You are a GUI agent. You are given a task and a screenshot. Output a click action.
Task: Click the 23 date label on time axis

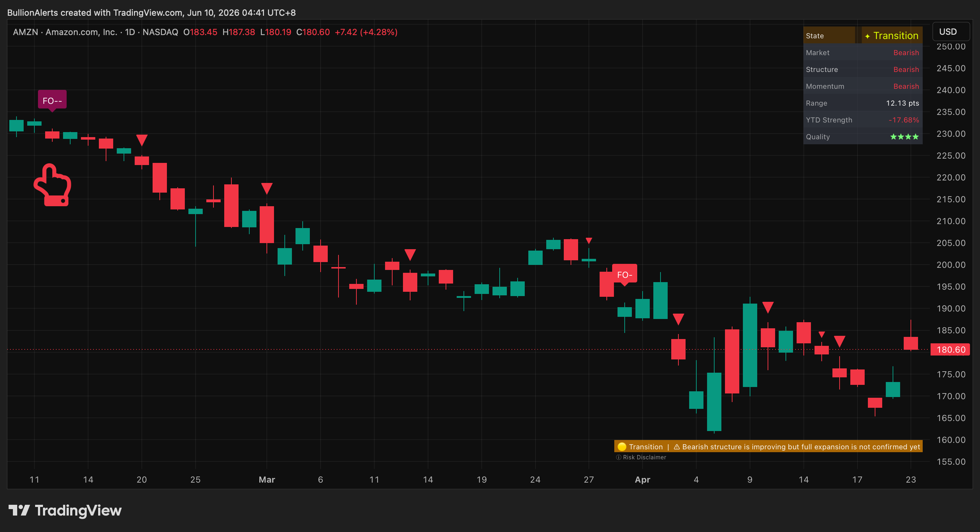pos(911,479)
